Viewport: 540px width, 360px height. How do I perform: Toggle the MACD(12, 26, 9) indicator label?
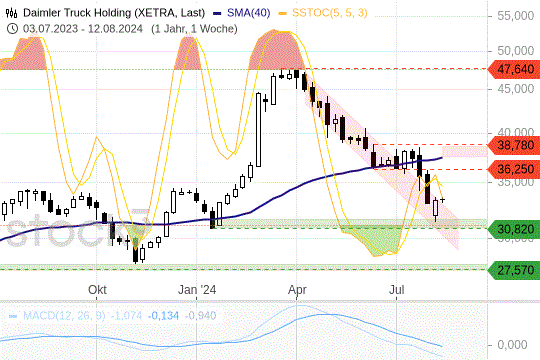click(x=64, y=316)
